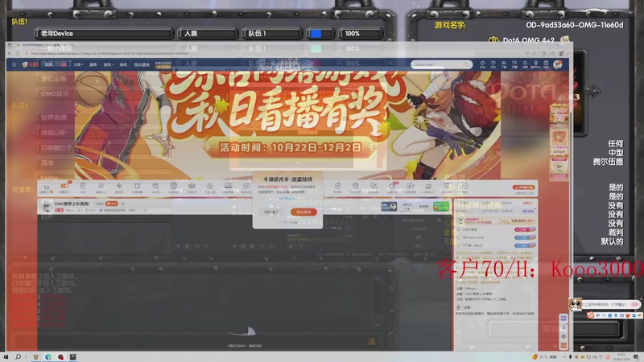Open the 队伍 1 team dropdown for 老年Device
The height and width of the screenshot is (362, 644).
pos(272,34)
